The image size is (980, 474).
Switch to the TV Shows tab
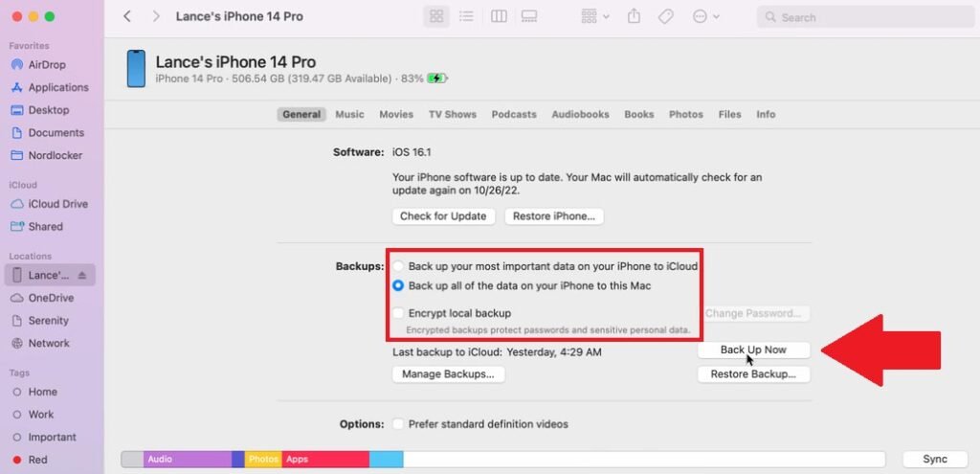[453, 115]
